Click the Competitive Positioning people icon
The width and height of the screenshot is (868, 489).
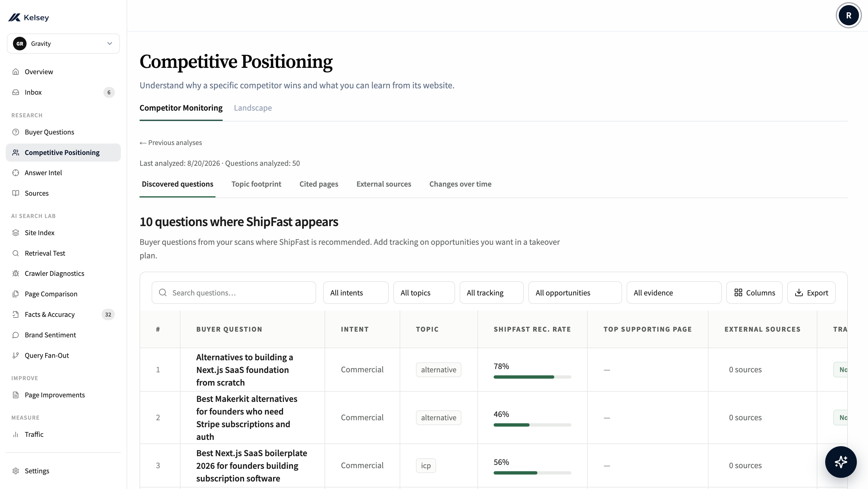(x=15, y=153)
